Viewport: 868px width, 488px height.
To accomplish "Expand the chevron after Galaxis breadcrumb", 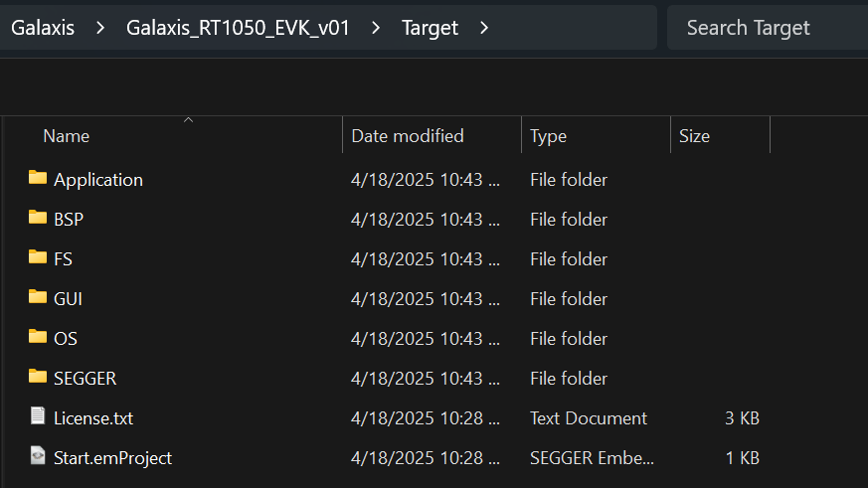I will [100, 28].
